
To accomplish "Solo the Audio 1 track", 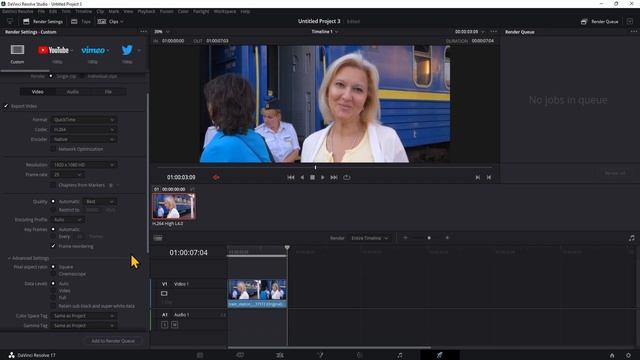I will 164,325.
